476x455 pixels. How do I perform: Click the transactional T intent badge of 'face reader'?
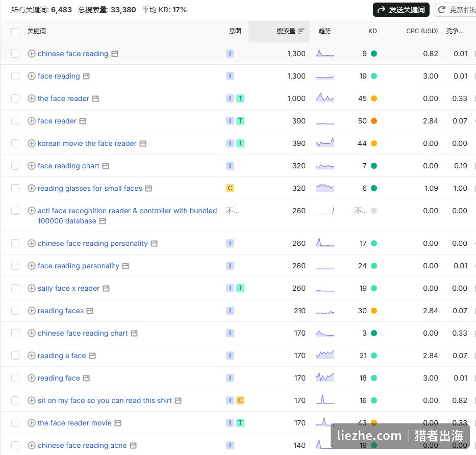click(240, 121)
